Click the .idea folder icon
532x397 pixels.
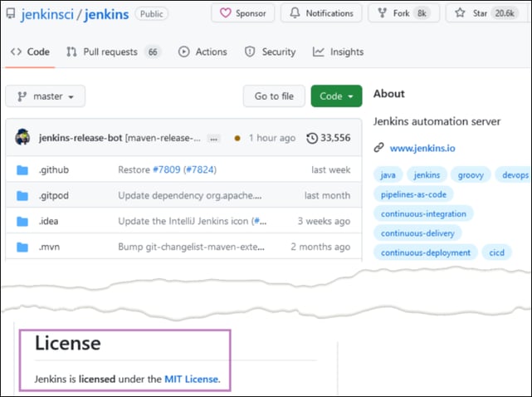(22, 222)
